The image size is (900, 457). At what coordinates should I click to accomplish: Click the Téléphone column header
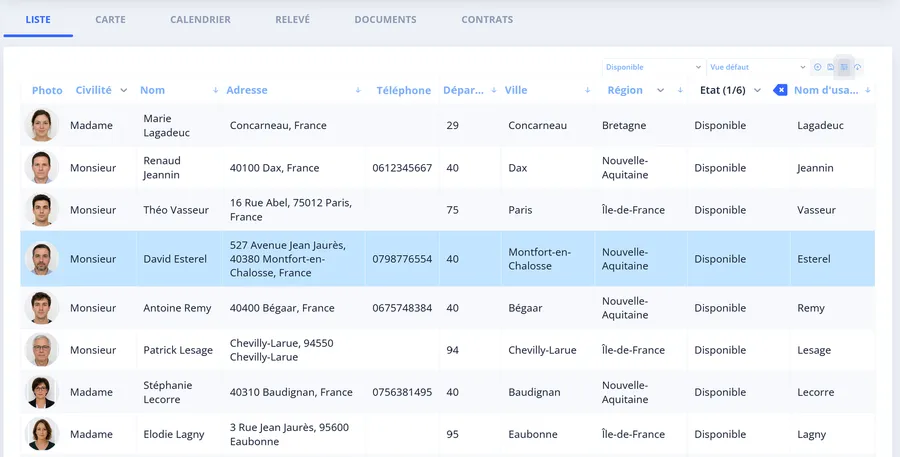pyautogui.click(x=404, y=90)
